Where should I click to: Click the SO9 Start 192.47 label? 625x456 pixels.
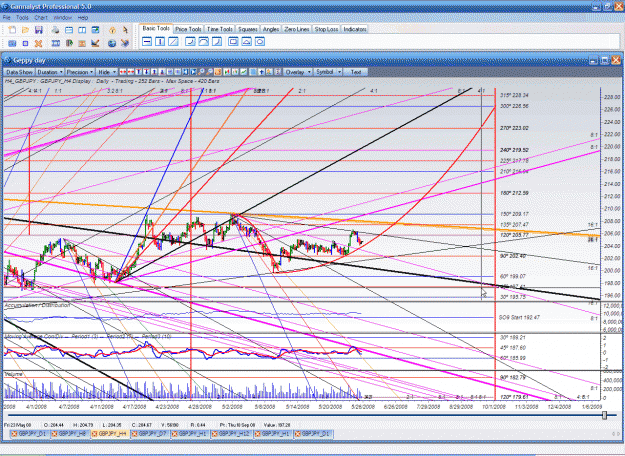click(x=519, y=317)
